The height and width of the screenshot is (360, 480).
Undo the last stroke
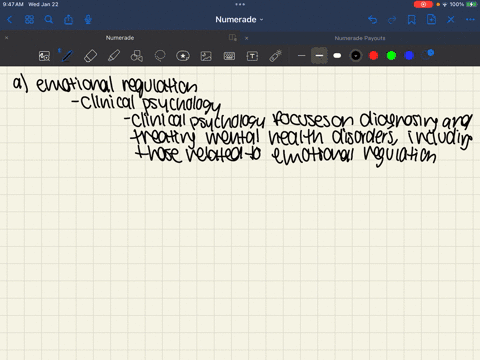(x=372, y=20)
